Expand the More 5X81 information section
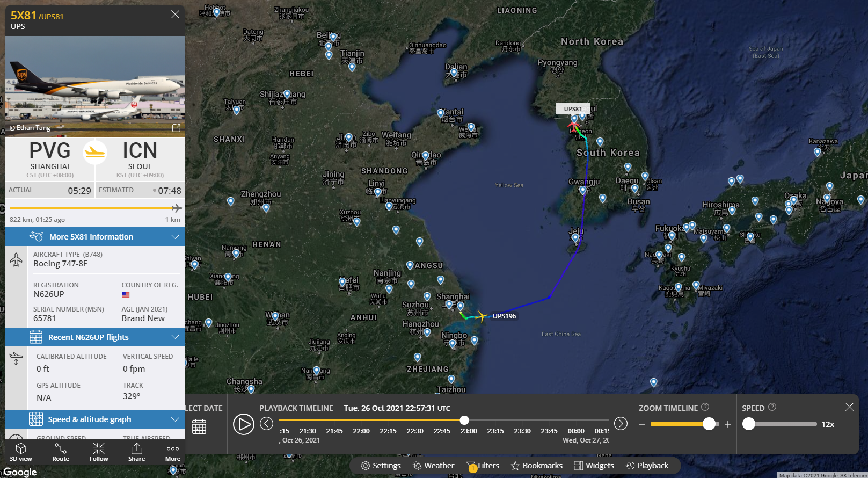Viewport: 868px width, 478px height. pos(95,236)
